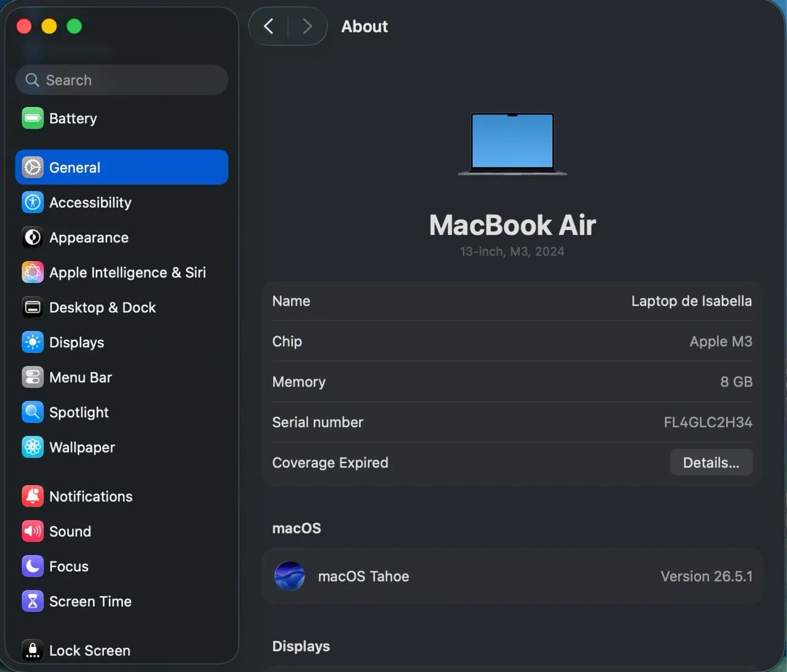The width and height of the screenshot is (787, 672).
Task: Open the Accessibility icon in sidebar
Action: 33,202
